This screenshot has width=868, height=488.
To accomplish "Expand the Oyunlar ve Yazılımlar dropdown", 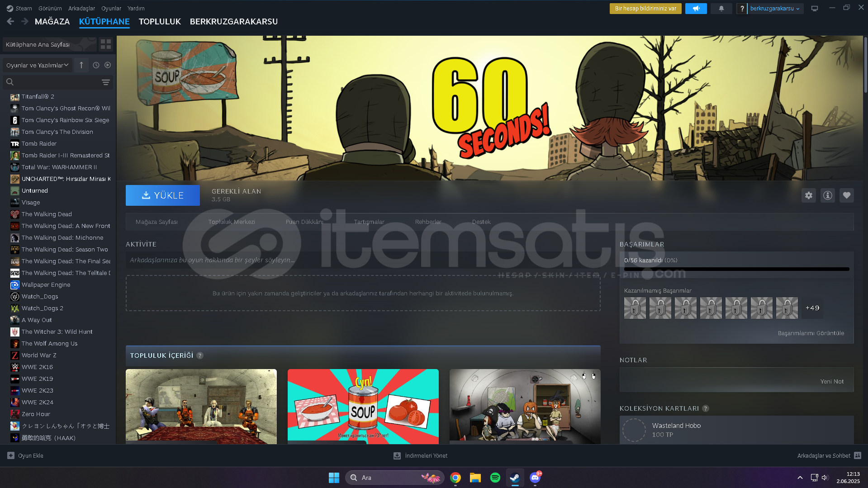I will coord(37,65).
